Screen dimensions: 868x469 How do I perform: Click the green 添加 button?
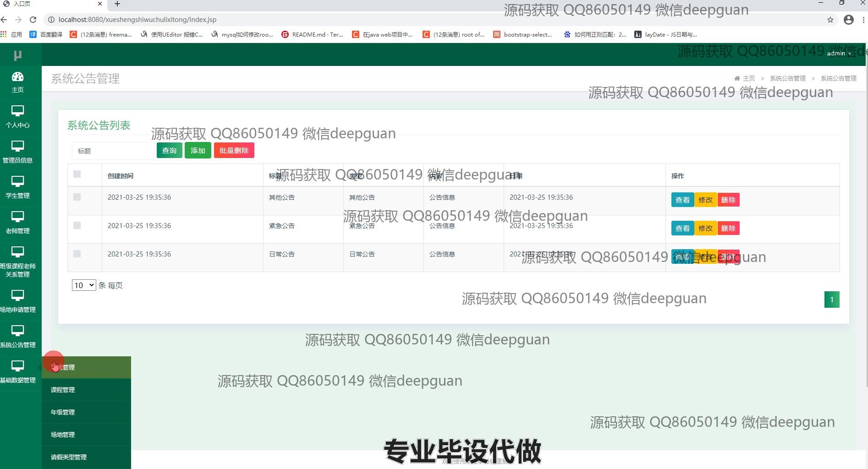(198, 151)
